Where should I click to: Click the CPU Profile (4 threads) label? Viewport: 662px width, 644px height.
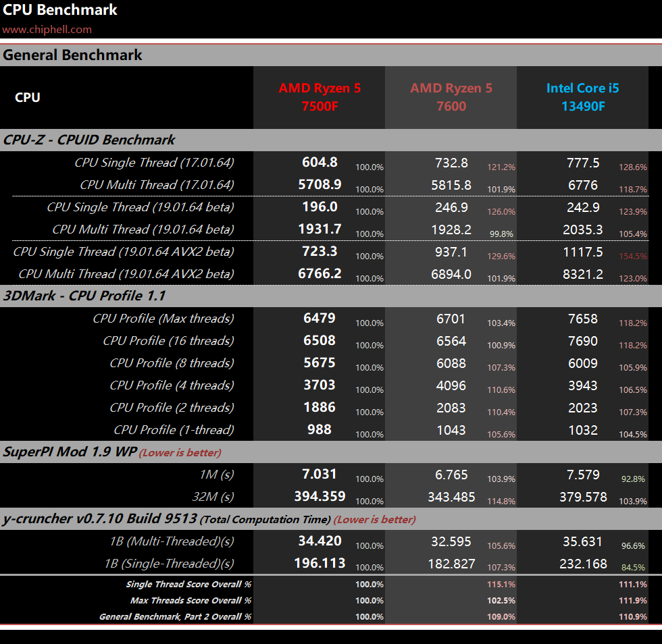point(172,385)
